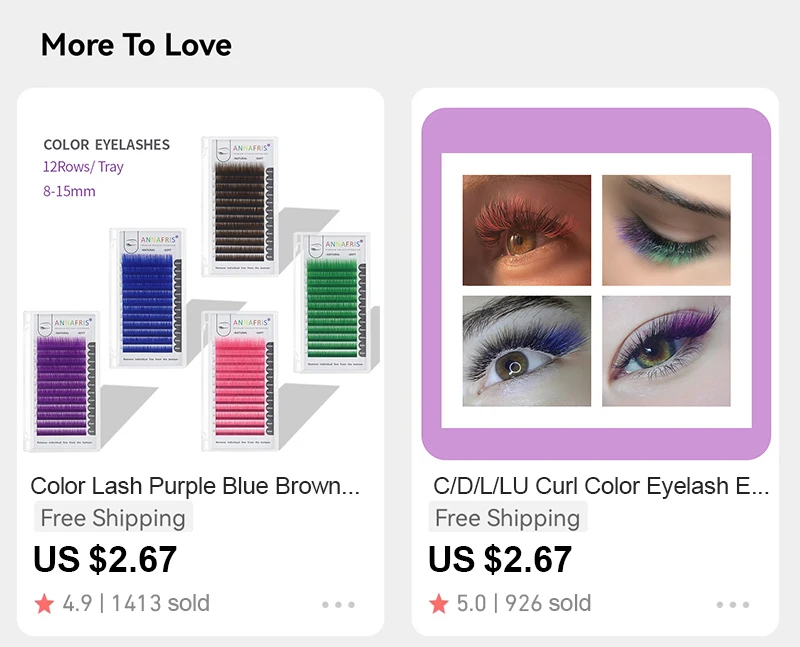Click Free Shipping tag on Color Lash item

point(113,517)
